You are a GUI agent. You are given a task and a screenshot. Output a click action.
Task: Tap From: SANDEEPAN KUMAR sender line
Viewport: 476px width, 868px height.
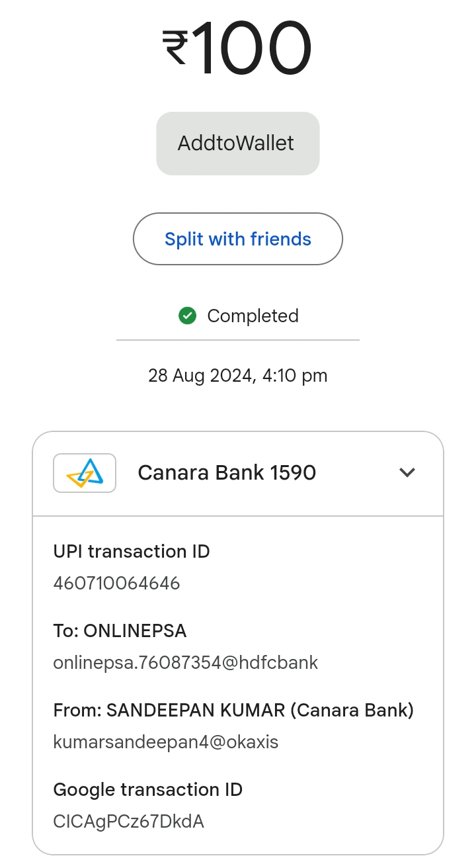click(233, 710)
